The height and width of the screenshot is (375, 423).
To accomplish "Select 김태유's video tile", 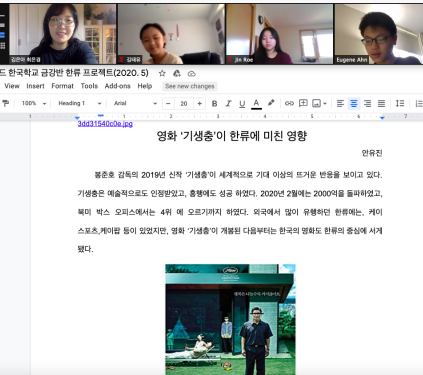I will tap(171, 34).
